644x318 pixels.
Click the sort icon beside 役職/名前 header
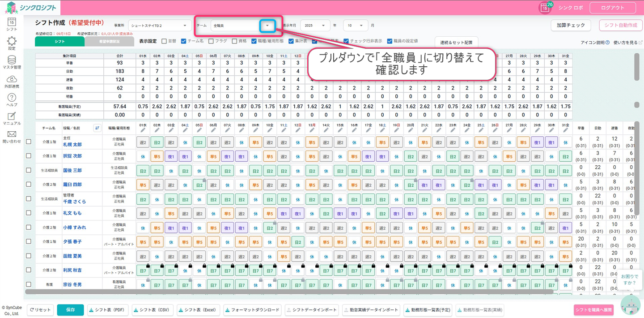[x=97, y=128]
